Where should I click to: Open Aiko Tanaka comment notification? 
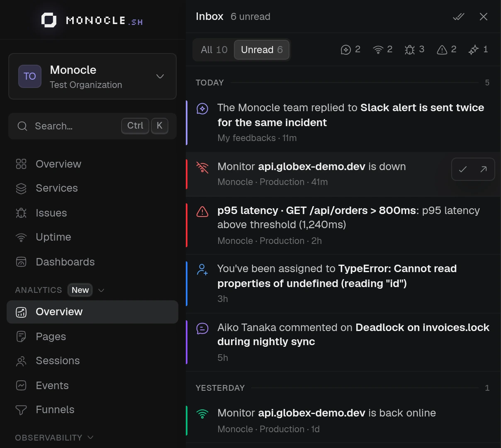pos(343,342)
